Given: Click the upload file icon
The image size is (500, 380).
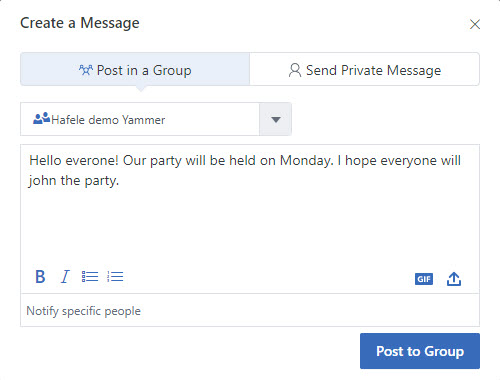Looking at the screenshot, I should tap(454, 279).
